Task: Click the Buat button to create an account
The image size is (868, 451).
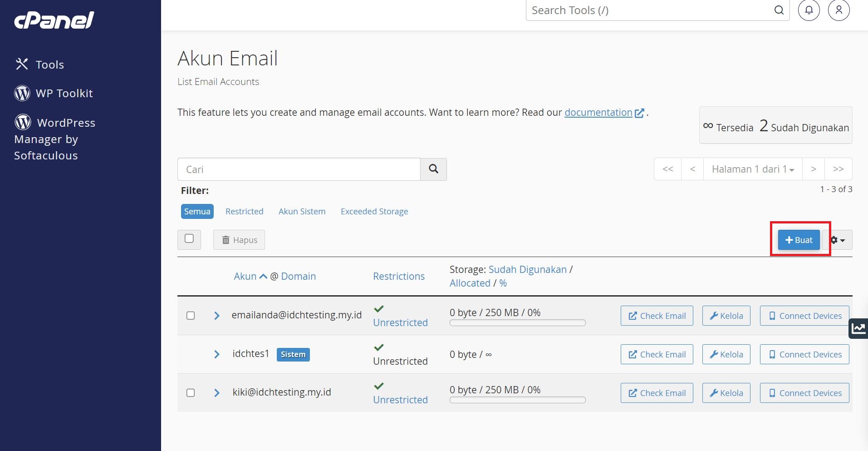Action: [x=798, y=240]
